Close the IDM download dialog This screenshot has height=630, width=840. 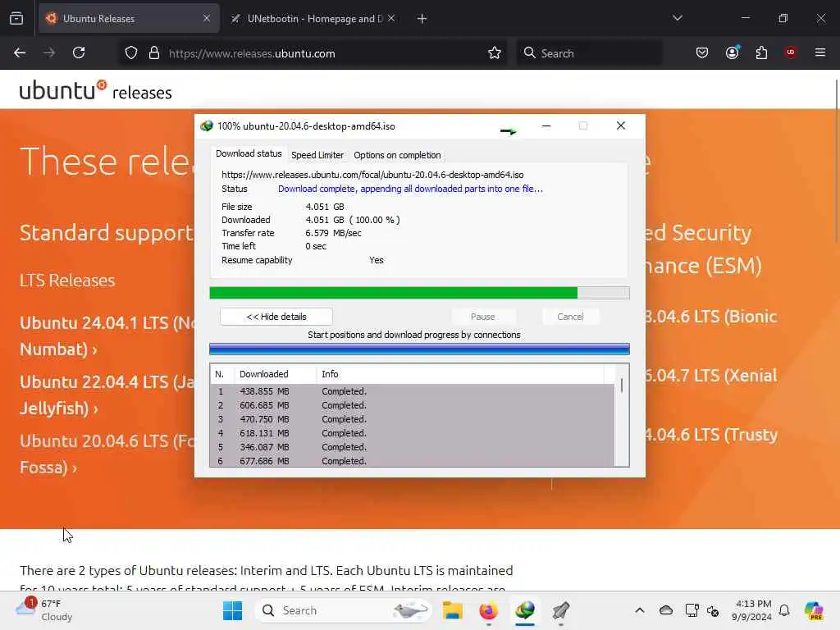(621, 126)
